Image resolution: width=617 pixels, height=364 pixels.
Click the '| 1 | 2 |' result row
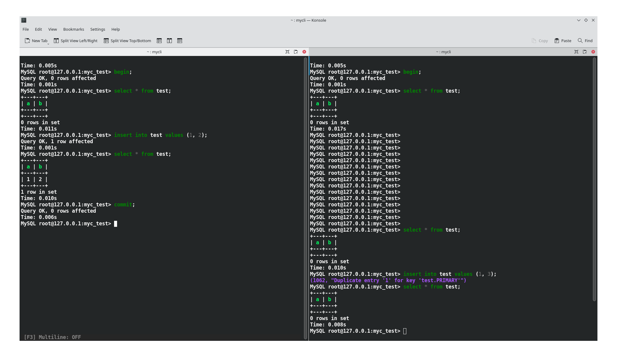[x=34, y=179]
